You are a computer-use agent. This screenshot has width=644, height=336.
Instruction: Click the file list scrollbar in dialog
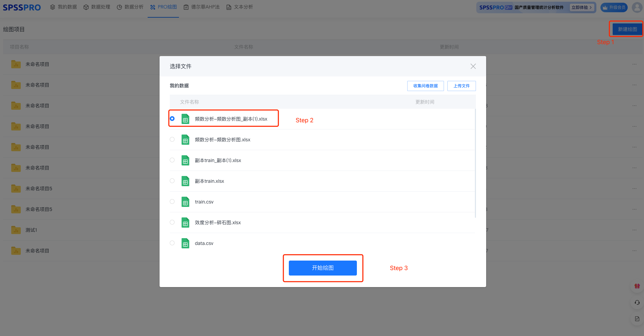pos(475,163)
